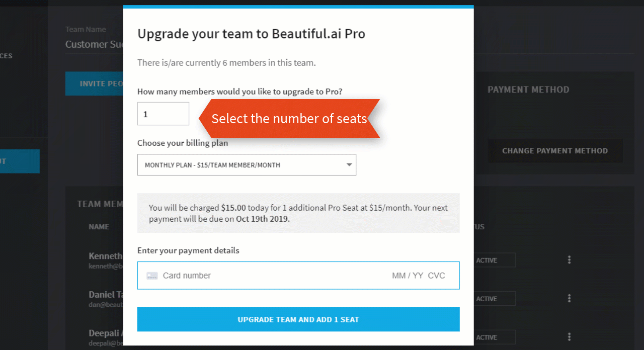This screenshot has width=644, height=350.
Task: Open the three-dot menu for Daniel's row
Action: pyautogui.click(x=569, y=299)
